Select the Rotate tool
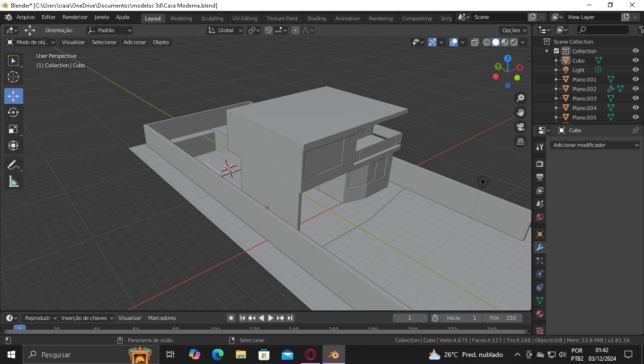644x364 pixels. click(13, 112)
